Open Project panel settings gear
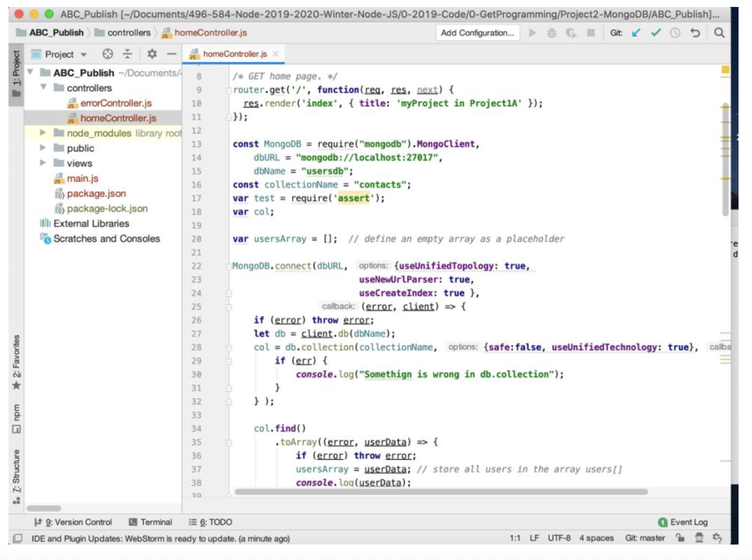 point(152,54)
